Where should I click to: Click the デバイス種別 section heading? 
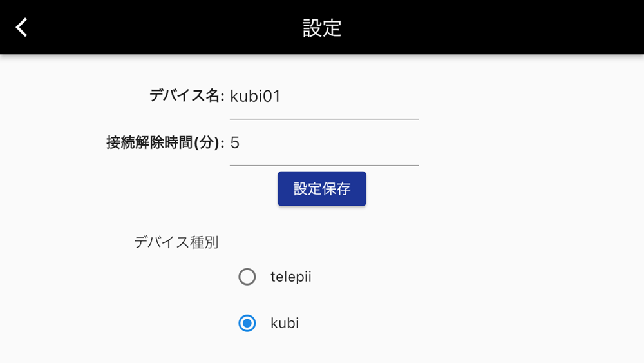[176, 242]
